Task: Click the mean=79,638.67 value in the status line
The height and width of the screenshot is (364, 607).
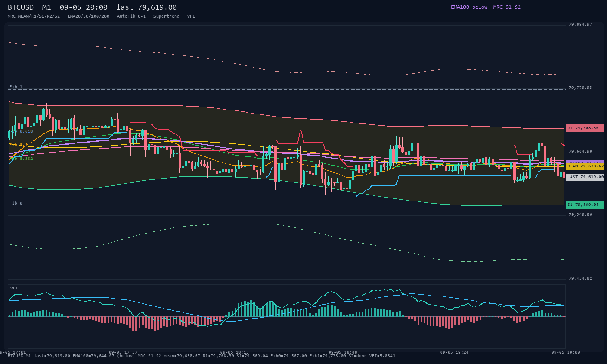Action: pos(182,356)
